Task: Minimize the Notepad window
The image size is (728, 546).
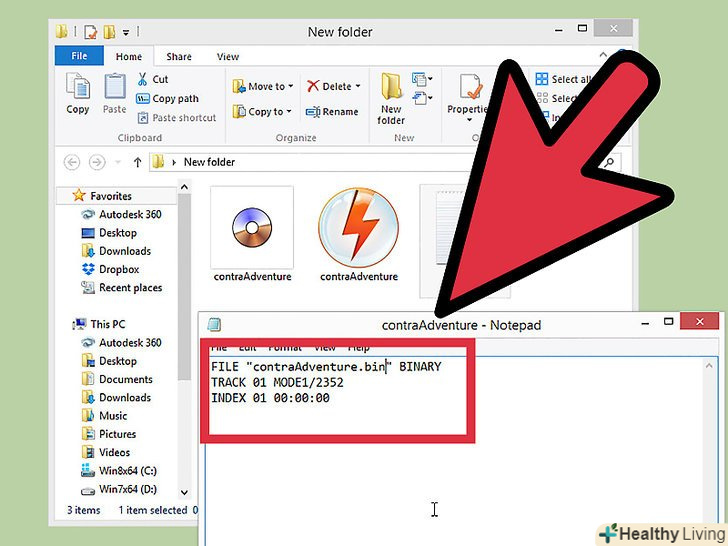Action: pyautogui.click(x=645, y=323)
